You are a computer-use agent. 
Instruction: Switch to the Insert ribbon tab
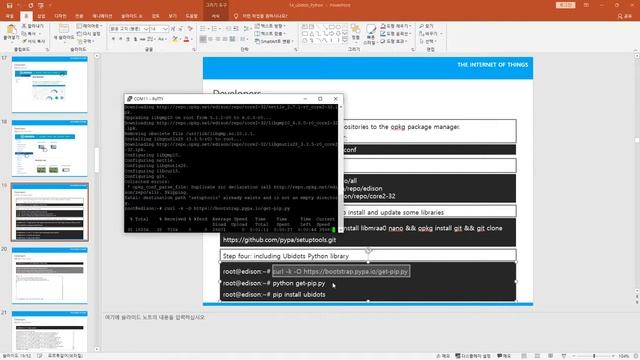(41, 16)
